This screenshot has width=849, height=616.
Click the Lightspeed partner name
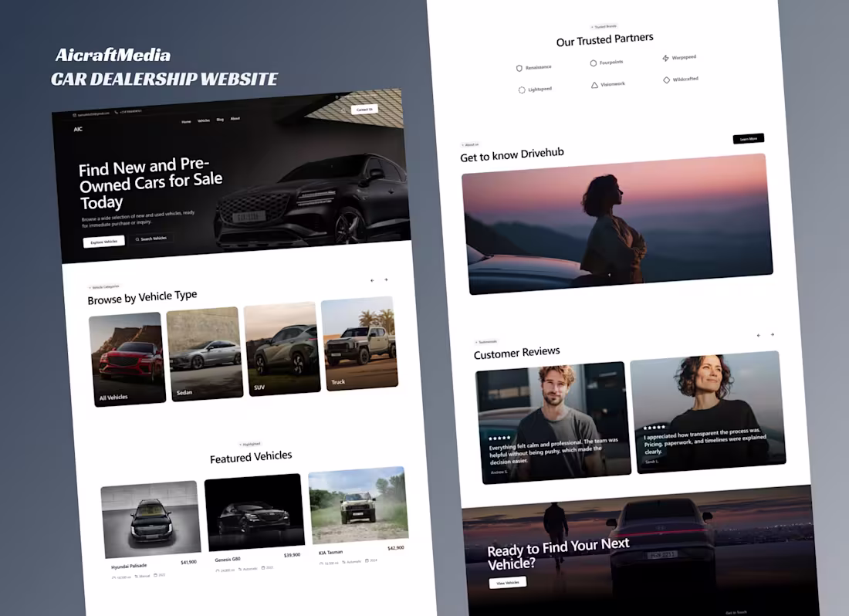point(540,89)
